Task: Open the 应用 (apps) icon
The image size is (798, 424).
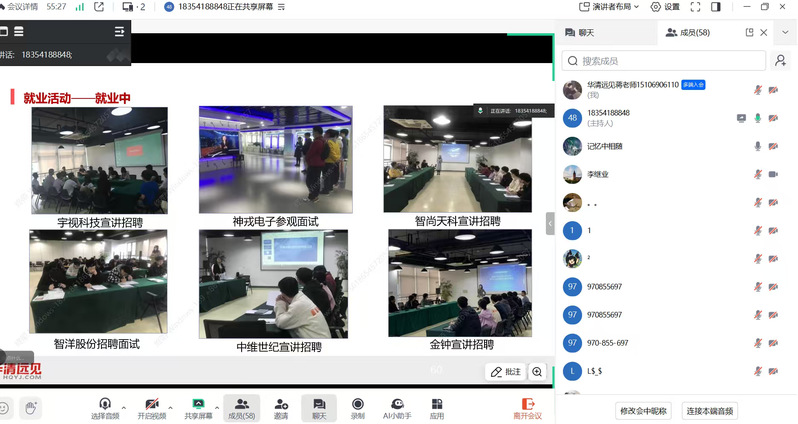Action: coord(437,407)
